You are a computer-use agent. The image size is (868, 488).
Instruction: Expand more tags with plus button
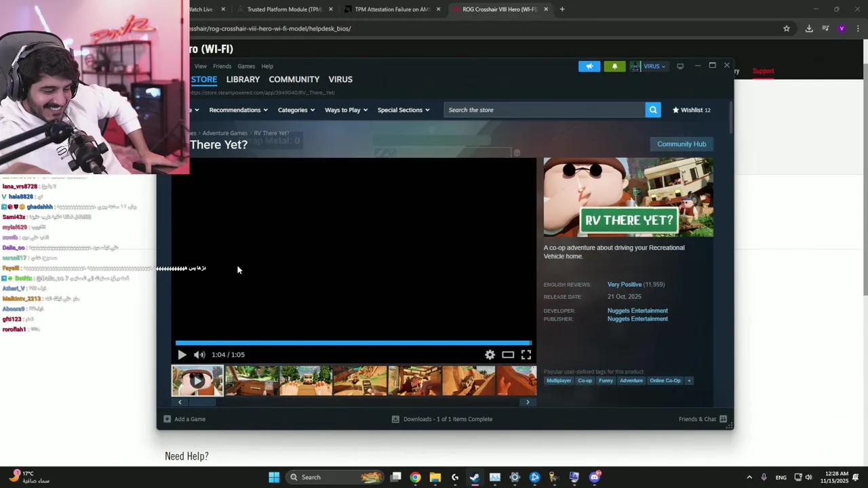click(x=689, y=381)
